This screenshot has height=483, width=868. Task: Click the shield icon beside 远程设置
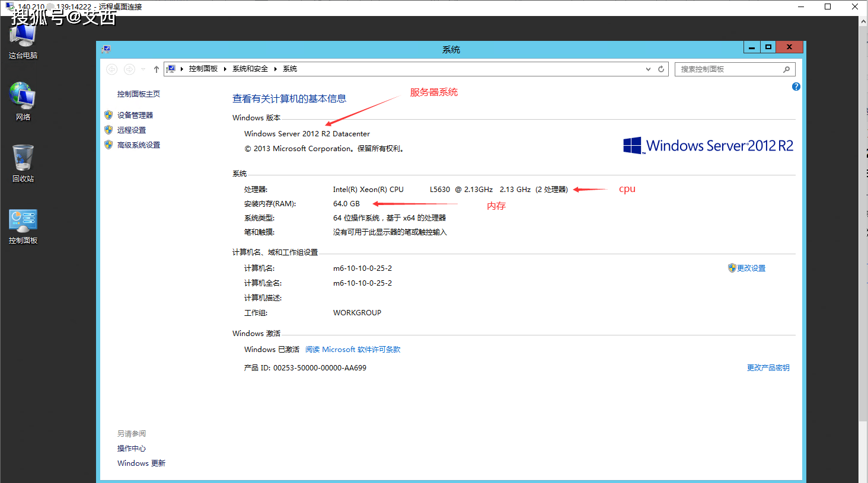(108, 130)
